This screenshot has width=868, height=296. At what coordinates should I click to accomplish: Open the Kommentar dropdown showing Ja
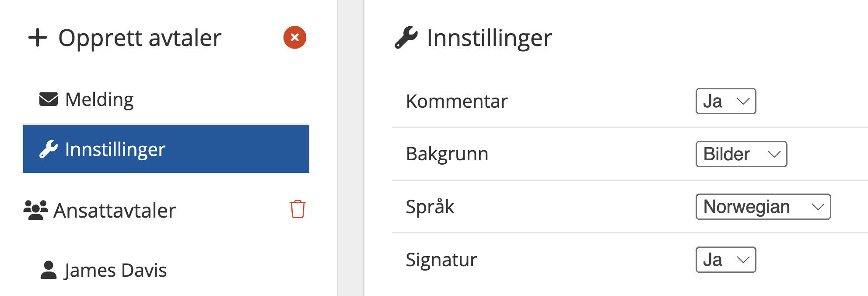(x=725, y=102)
